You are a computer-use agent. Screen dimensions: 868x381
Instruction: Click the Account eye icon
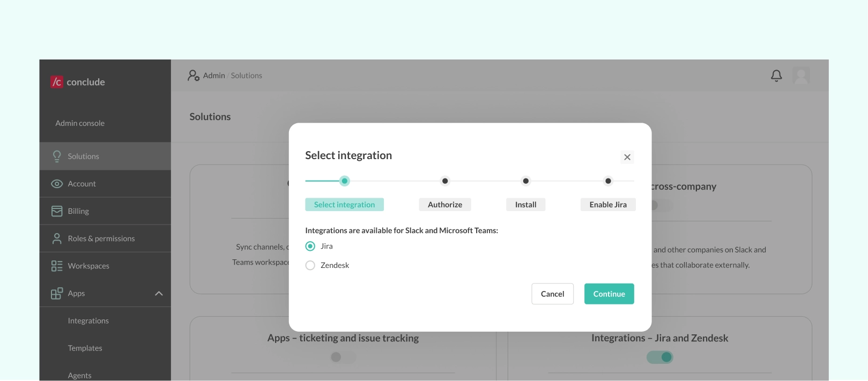click(x=57, y=184)
